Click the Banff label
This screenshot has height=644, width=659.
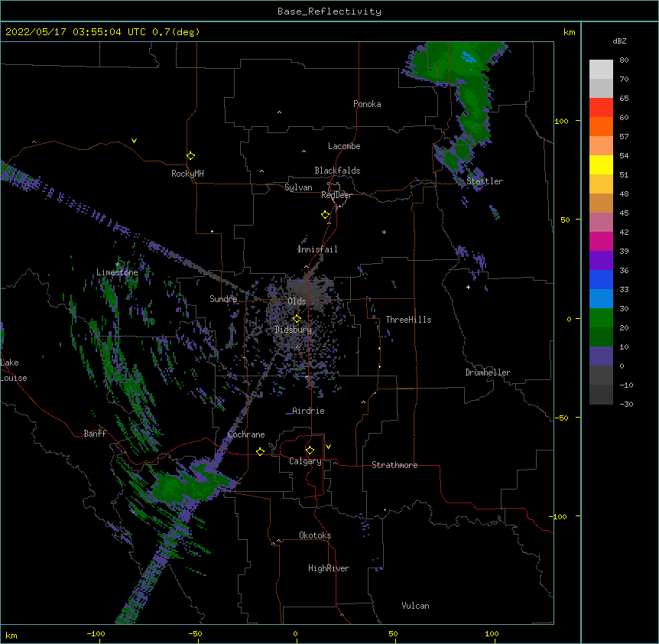pos(95,434)
